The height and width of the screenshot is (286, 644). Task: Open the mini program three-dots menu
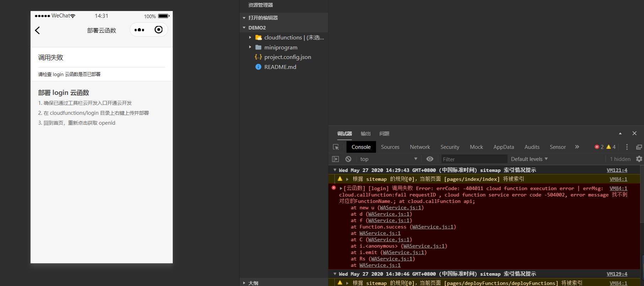(139, 30)
